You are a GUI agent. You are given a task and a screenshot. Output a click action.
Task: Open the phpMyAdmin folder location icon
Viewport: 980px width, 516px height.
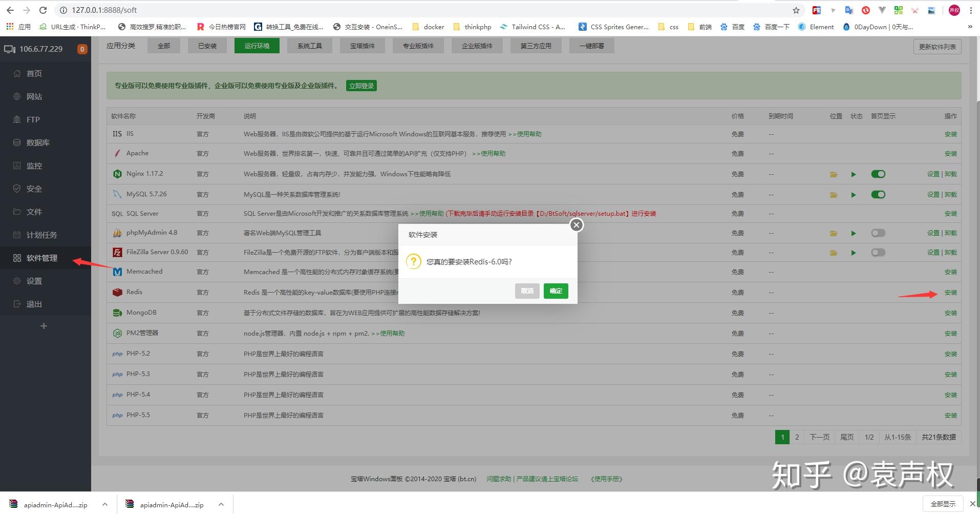(834, 233)
